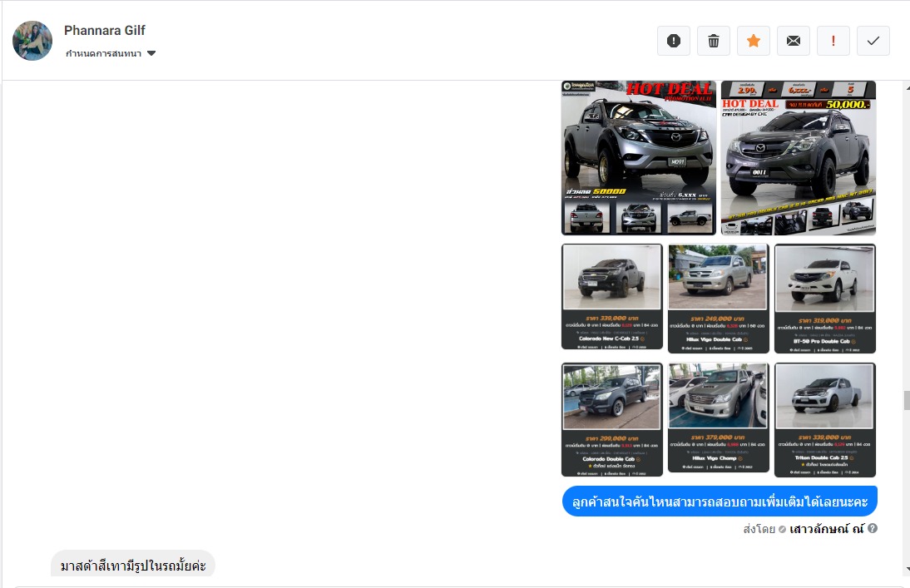Open grey Mazda HOT DEAL 50,000 image
910x588 pixels.
click(798, 157)
